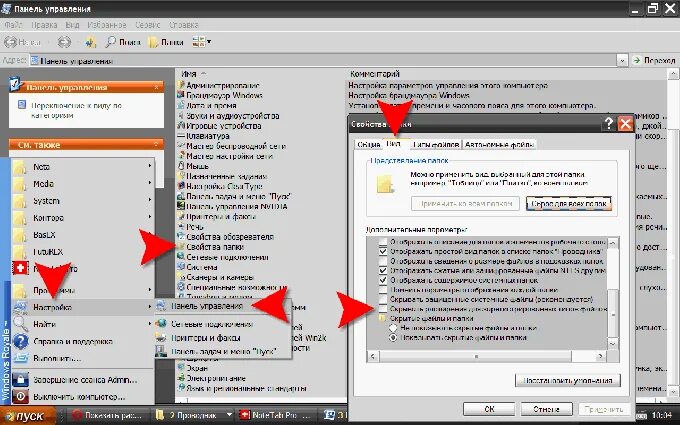Image resolution: width=680 pixels, height=425 pixels.
Task: Uncheck простой вид папок в списке Проводника
Action: tap(383, 252)
